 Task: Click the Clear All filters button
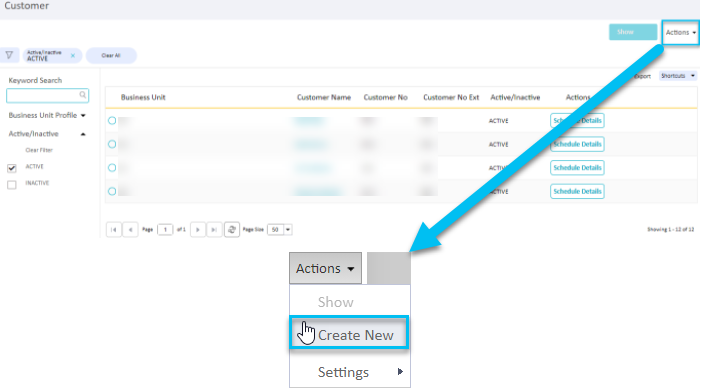pyautogui.click(x=111, y=56)
